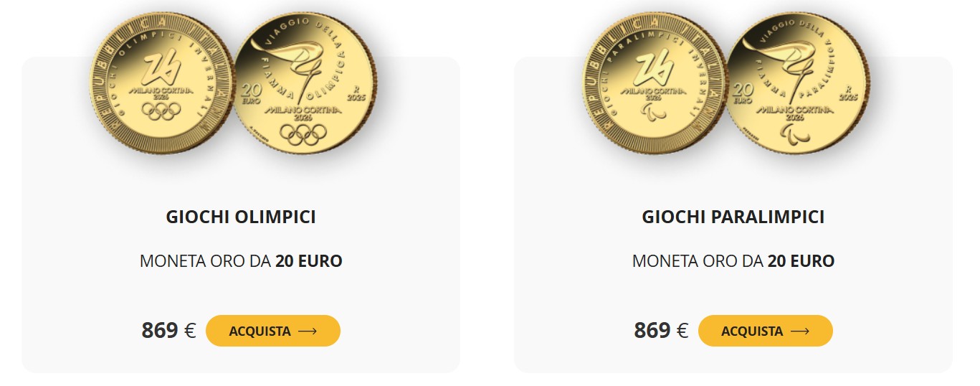Image resolution: width=980 pixels, height=386 pixels.
Task: Click Olympic rings on the Fiamma Olimpica coin
Action: pos(303,133)
